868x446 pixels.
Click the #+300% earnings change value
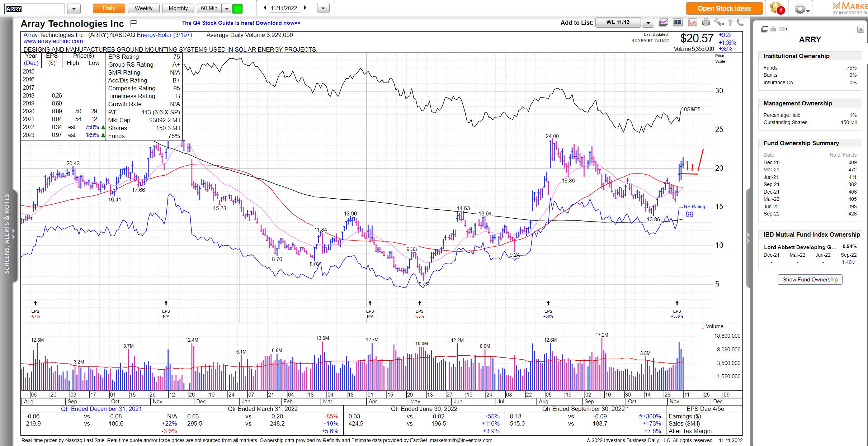(650, 417)
